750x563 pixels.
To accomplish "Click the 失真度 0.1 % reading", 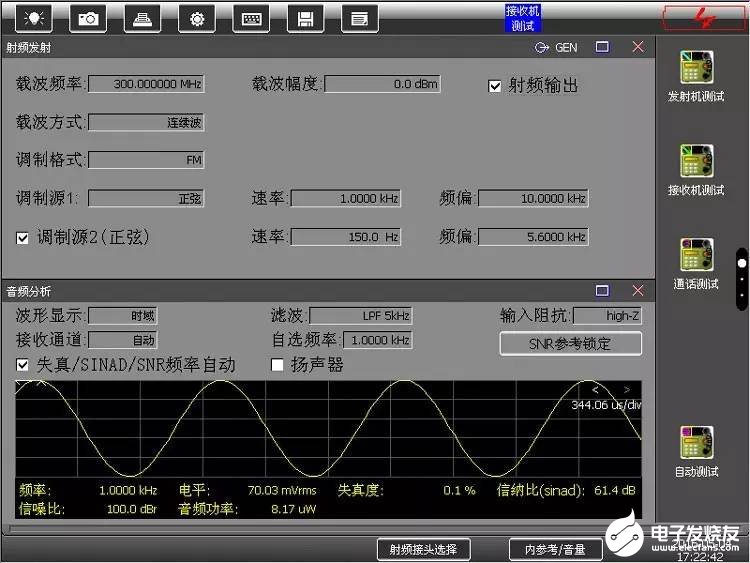I will pos(407,490).
